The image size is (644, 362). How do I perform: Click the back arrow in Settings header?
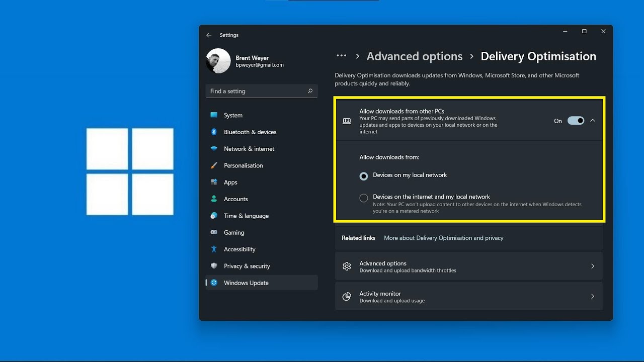pyautogui.click(x=209, y=35)
